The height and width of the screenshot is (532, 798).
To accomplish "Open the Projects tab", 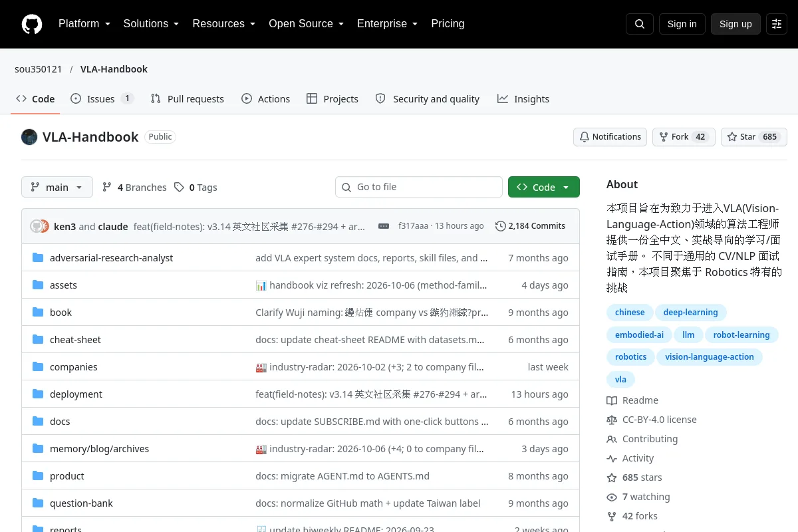I will [x=332, y=99].
